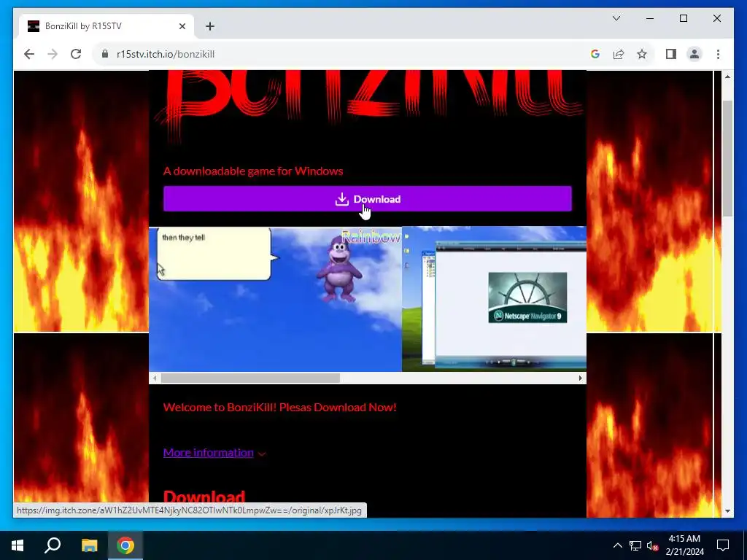View site information via padlock icon
747x560 pixels.
click(x=105, y=54)
